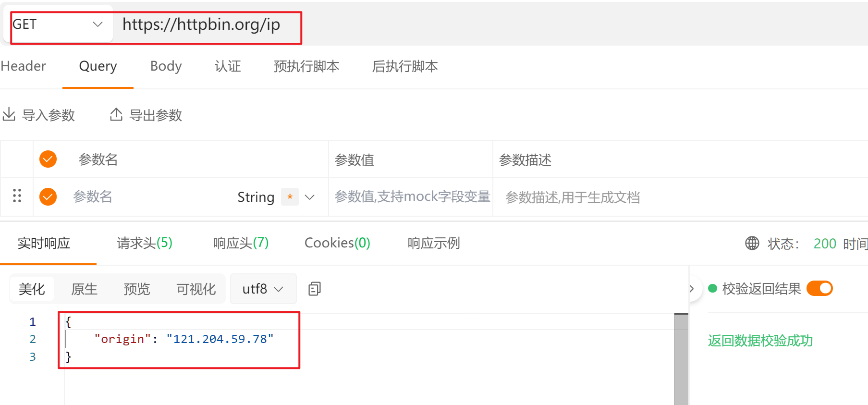868x405 pixels.
Task: Click the orange required asterisk icon
Action: (290, 196)
